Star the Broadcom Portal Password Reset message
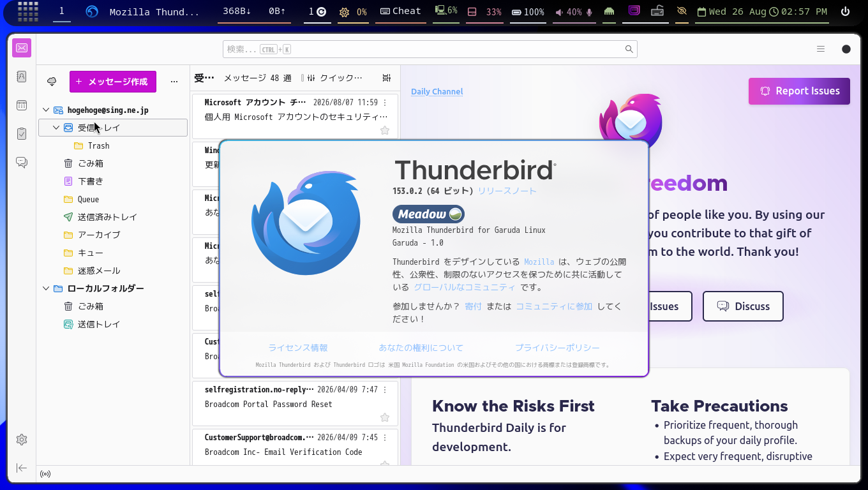Viewport: 868px width, 490px height. (385, 417)
